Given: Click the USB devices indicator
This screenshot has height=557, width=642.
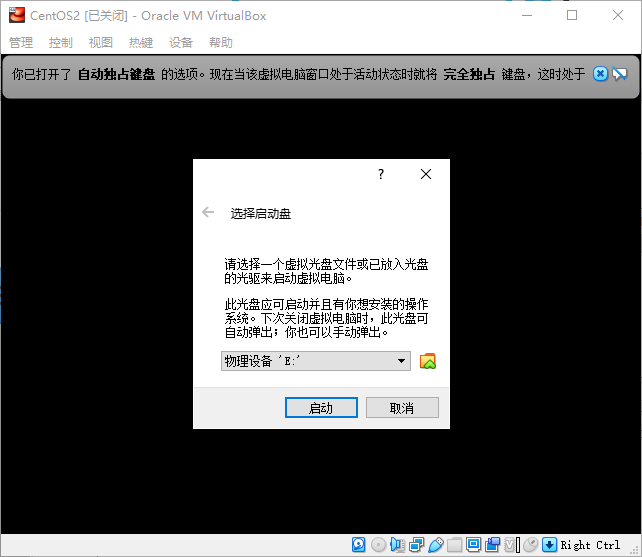Looking at the screenshot, I should pos(436,545).
